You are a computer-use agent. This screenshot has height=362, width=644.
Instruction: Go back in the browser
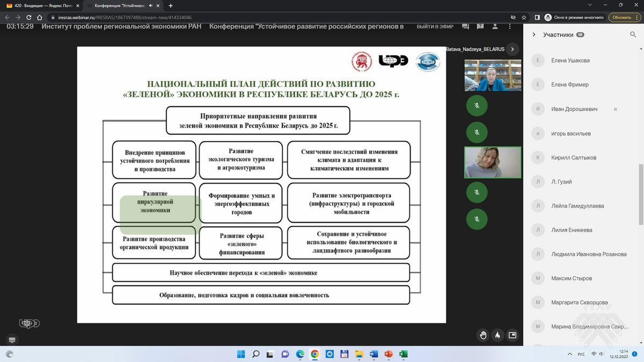7,17
